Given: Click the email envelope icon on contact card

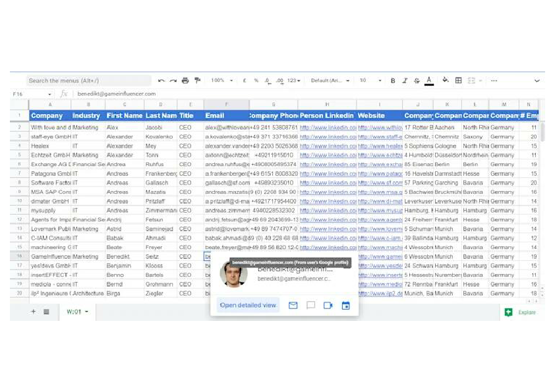Looking at the screenshot, I should (293, 305).
